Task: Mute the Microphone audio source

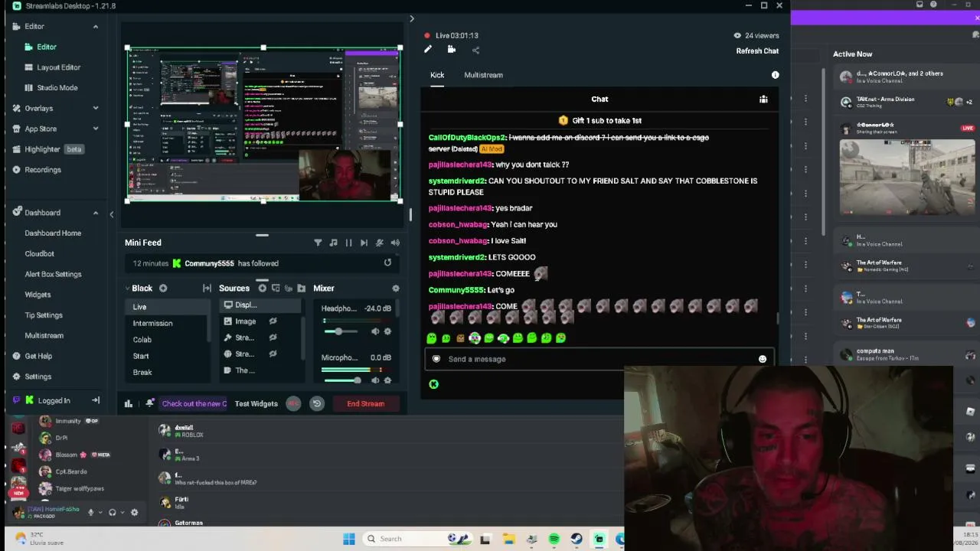Action: click(x=375, y=380)
